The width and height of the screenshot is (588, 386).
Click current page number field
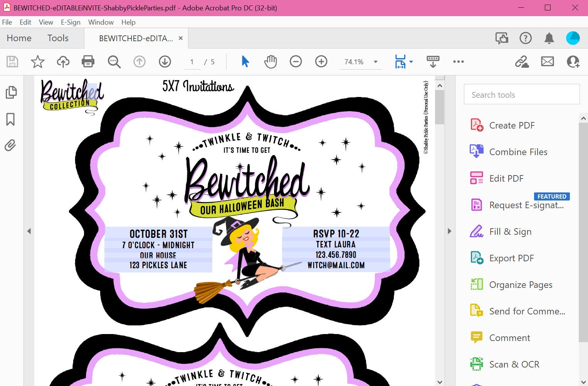(x=192, y=62)
